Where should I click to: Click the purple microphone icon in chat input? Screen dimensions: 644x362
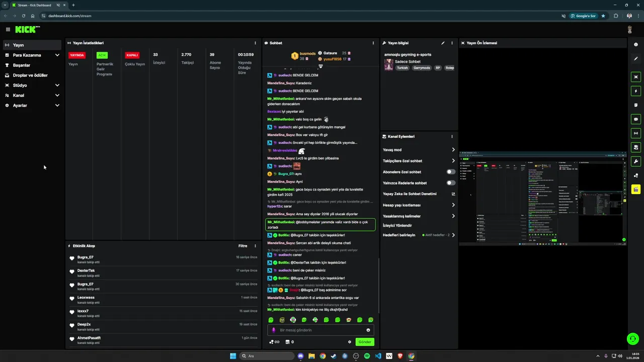274,330
